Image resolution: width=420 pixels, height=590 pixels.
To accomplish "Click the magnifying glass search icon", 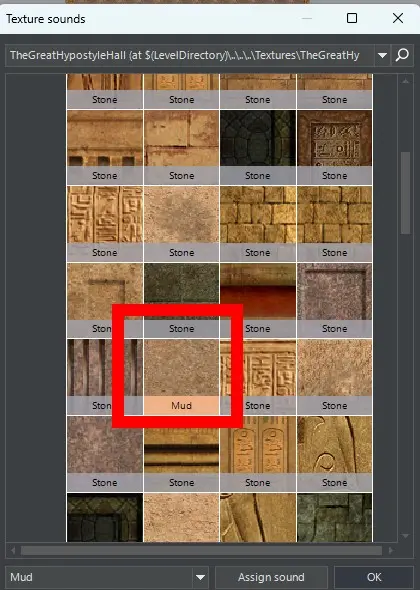I will pyautogui.click(x=402, y=55).
